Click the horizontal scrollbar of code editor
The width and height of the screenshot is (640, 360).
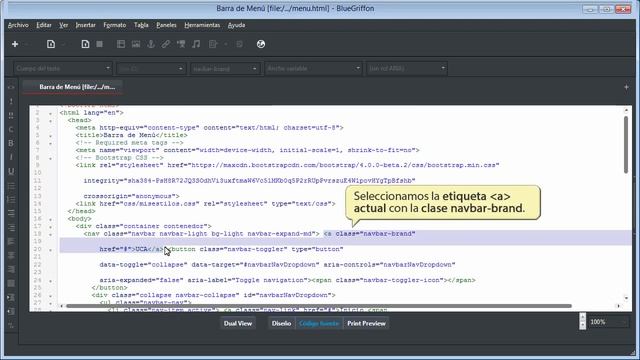(318, 306)
